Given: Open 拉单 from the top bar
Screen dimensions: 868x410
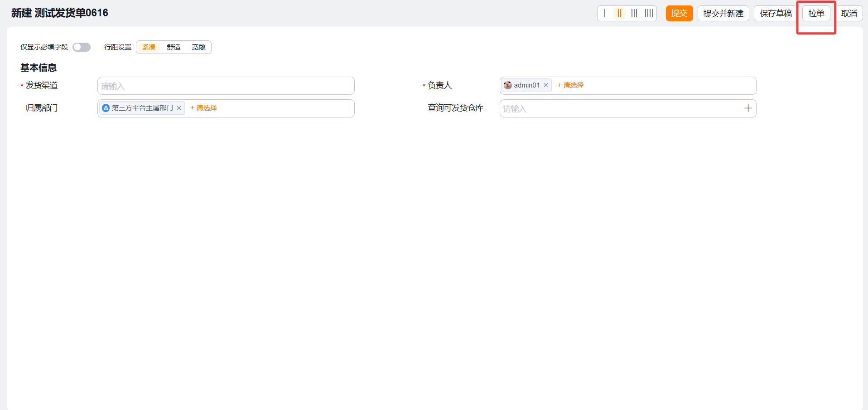Looking at the screenshot, I should pos(816,13).
